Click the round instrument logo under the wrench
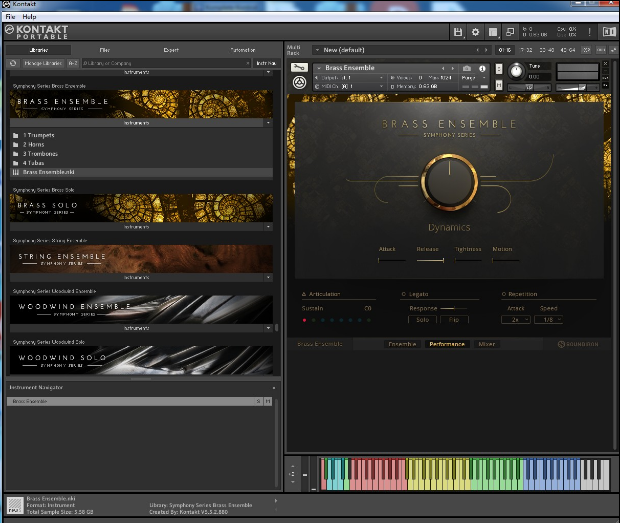Screen dimensions: 620x523 (x=299, y=83)
